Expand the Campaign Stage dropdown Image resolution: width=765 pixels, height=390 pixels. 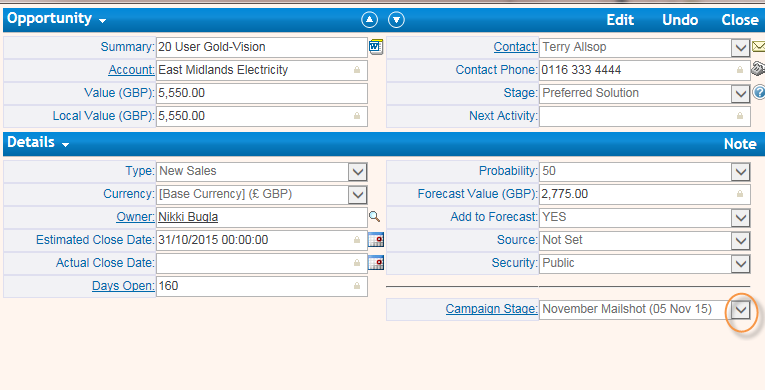[x=741, y=309]
